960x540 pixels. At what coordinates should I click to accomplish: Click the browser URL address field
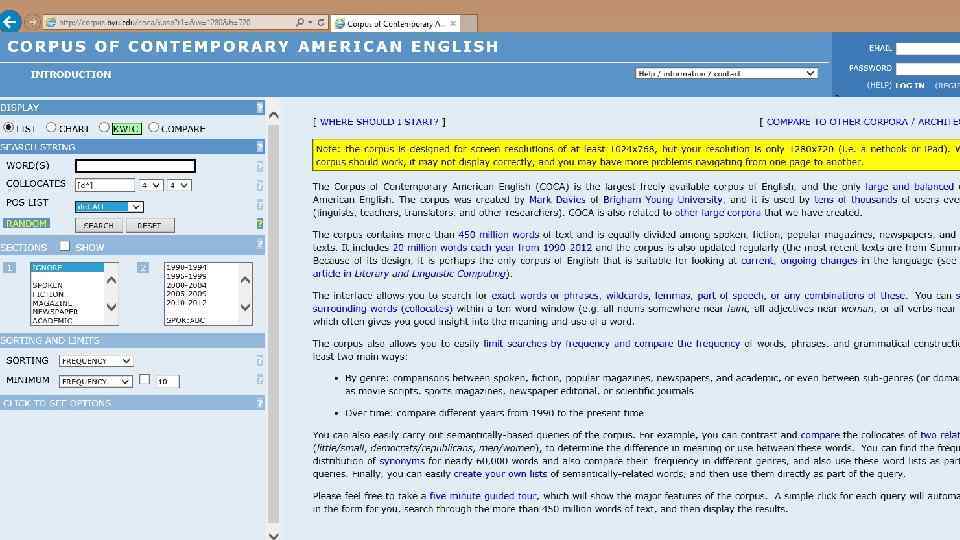click(x=169, y=23)
